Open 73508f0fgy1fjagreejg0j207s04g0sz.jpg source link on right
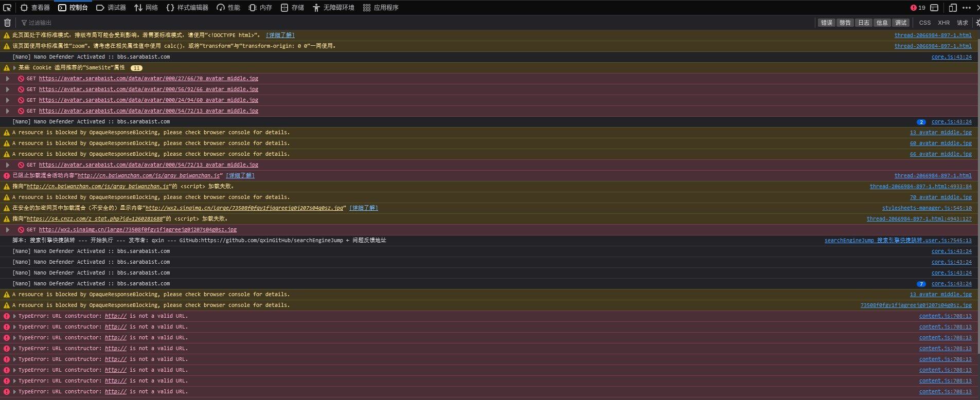The image size is (980, 400). tap(916, 305)
